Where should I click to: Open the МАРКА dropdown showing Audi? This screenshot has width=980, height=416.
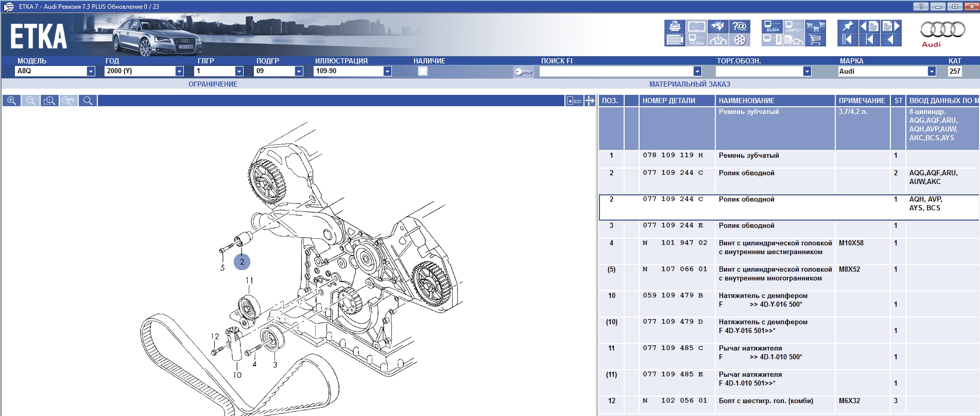pos(931,71)
